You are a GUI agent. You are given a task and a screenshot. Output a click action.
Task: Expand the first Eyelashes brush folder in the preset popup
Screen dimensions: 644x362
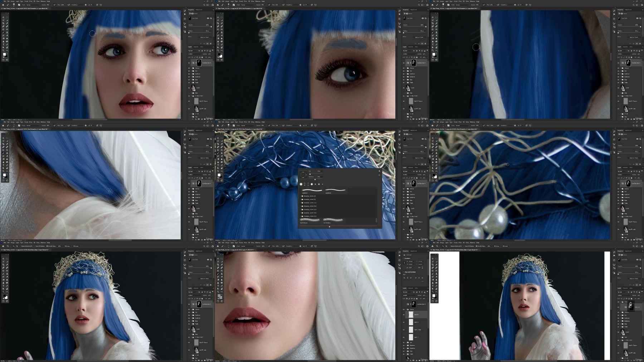coord(301,196)
